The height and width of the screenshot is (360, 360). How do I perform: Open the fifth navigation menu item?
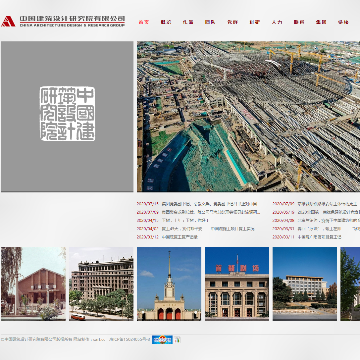click(232, 22)
